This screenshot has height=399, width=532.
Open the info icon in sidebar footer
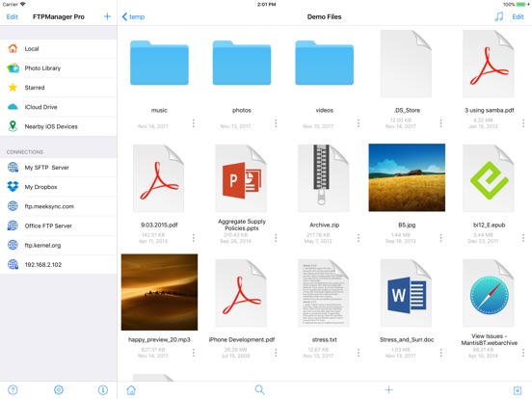[x=103, y=389]
